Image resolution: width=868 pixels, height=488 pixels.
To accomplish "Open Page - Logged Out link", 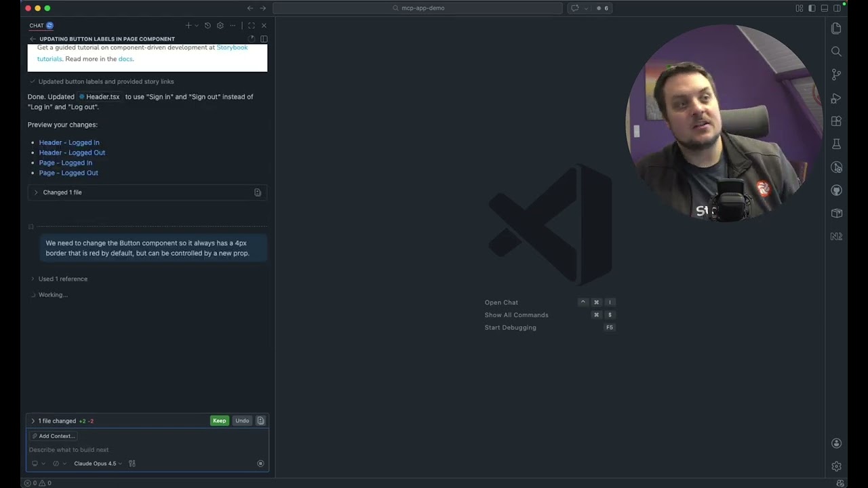I will (68, 173).
